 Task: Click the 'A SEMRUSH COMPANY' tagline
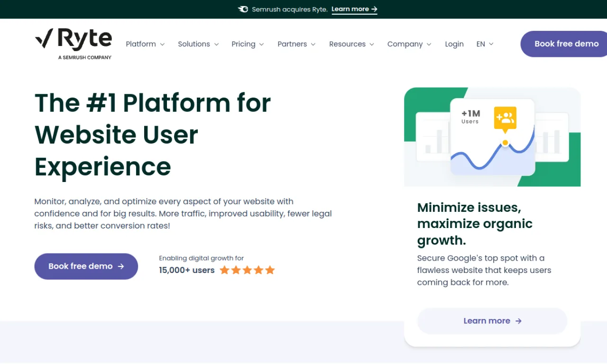point(85,57)
